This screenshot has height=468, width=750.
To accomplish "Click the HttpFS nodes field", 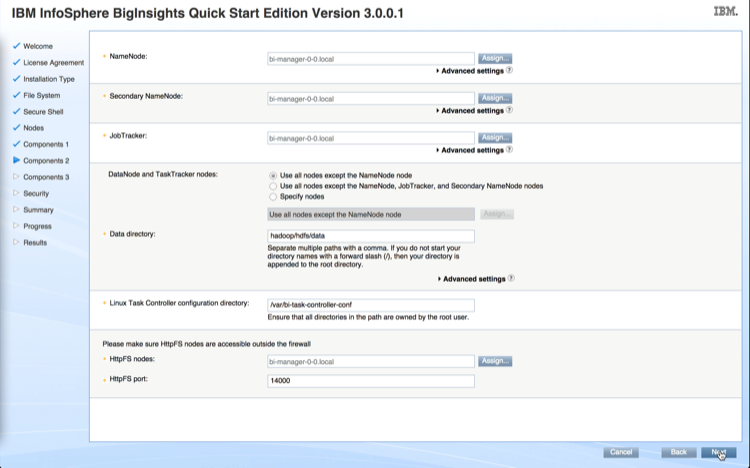I will [x=371, y=361].
